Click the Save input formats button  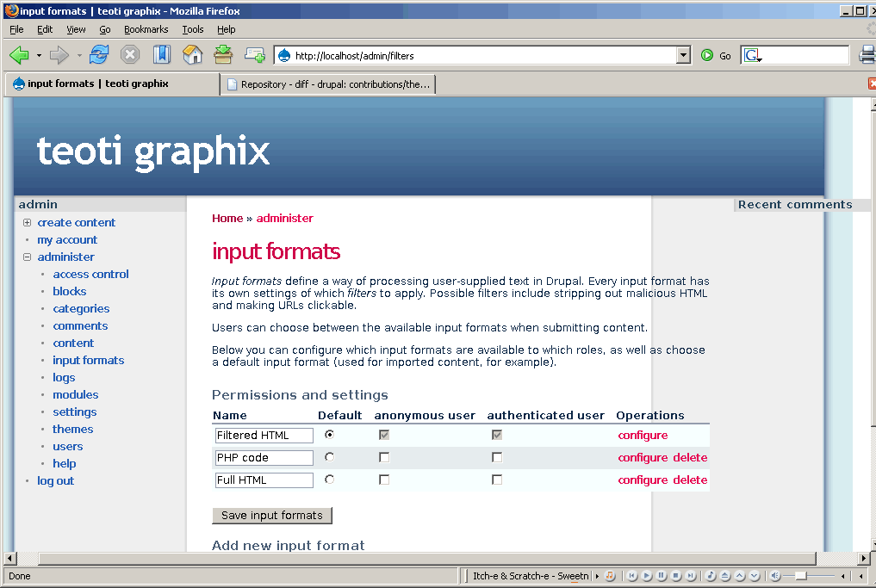pos(271,516)
